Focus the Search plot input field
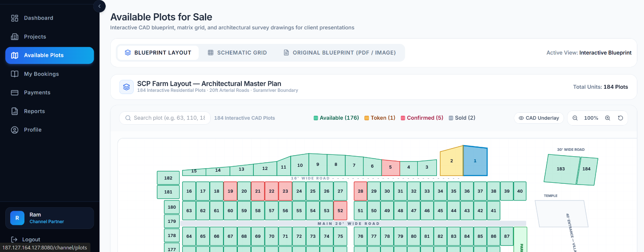Viewport: 644px width, 252px height. click(x=165, y=118)
